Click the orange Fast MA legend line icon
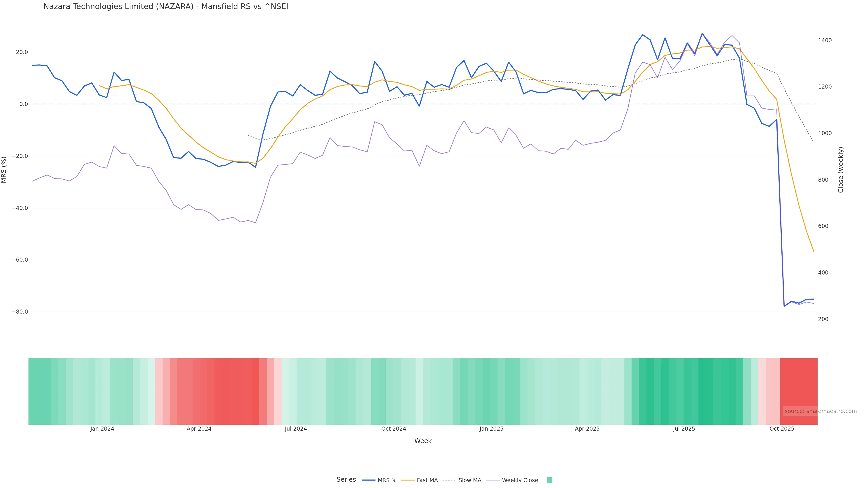Screen dimensions: 868x488 (408, 480)
